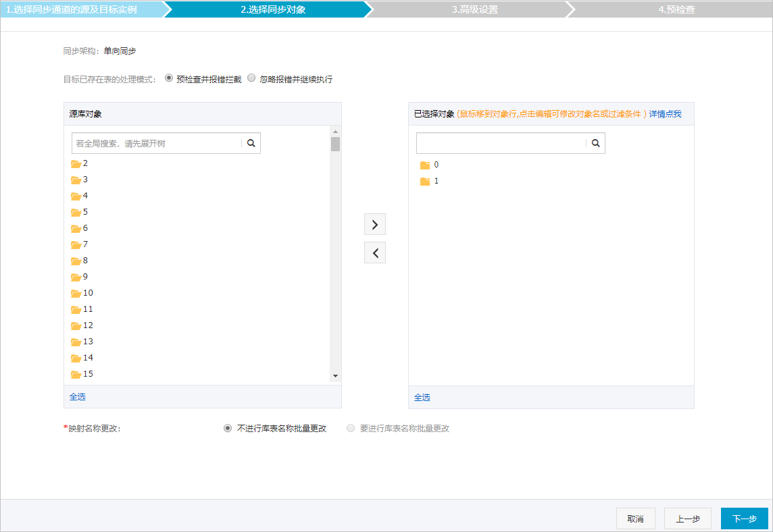Click folder icon of source database 4
This screenshot has height=532, width=773.
[76, 196]
